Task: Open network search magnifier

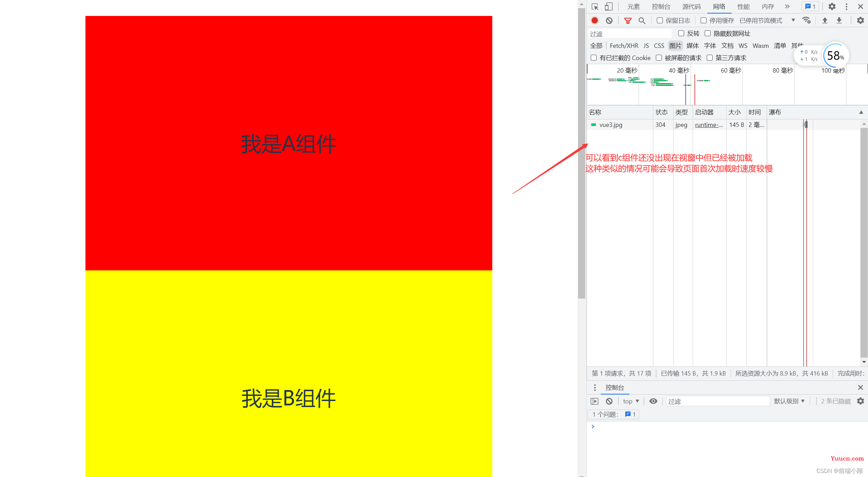Action: (642, 21)
